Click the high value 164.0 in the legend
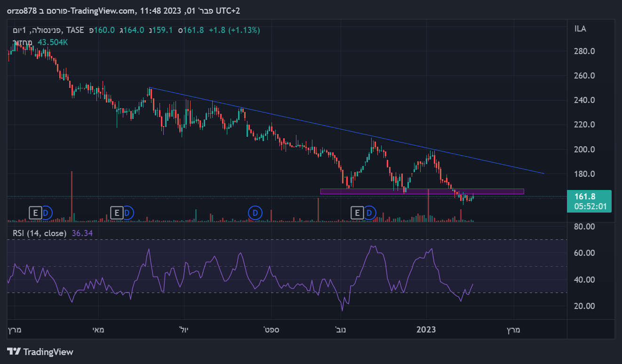The width and height of the screenshot is (622, 364). pyautogui.click(x=134, y=30)
